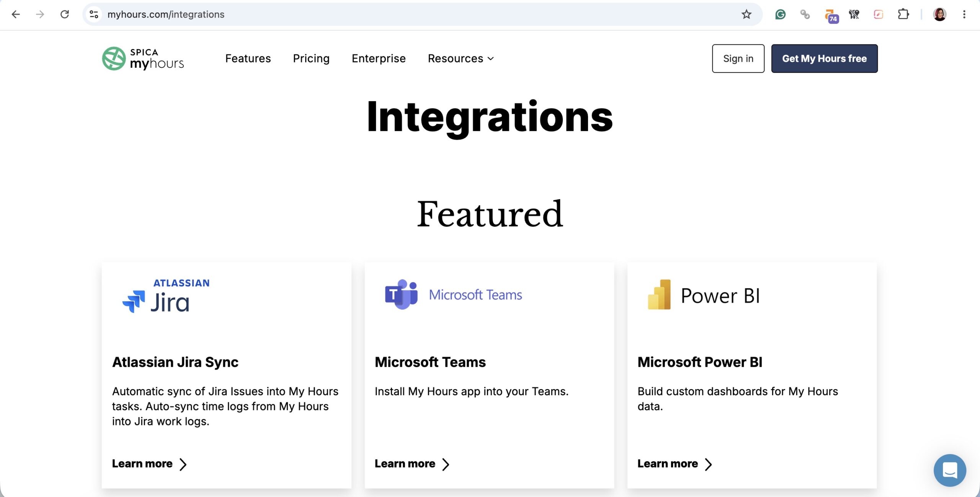Click text 'Install My Hours app into your Teams.'
The width and height of the screenshot is (980, 497).
tap(471, 391)
